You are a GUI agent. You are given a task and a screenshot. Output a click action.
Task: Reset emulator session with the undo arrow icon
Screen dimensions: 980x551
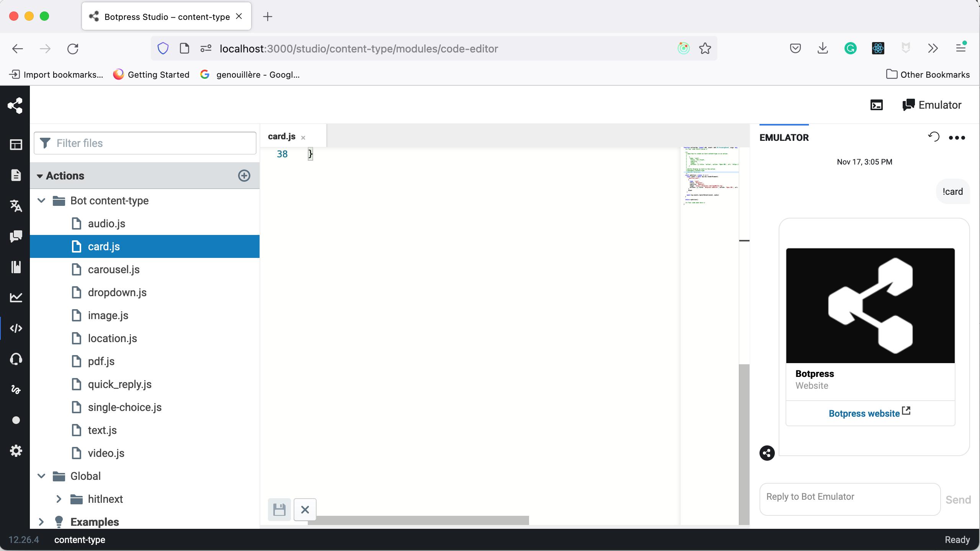[x=934, y=137]
